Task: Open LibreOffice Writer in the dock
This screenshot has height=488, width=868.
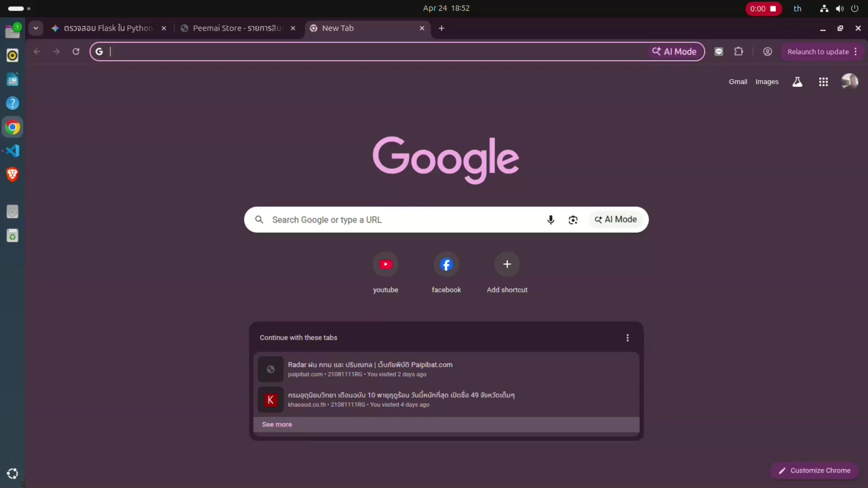Action: (x=12, y=80)
